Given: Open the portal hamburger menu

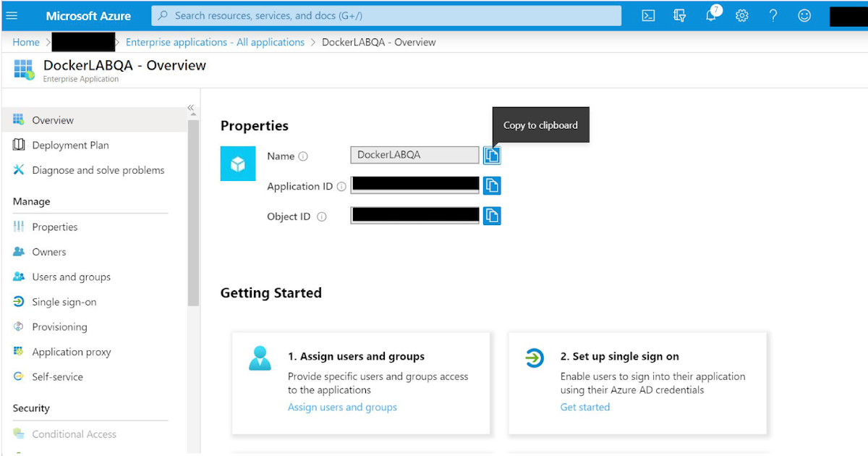Looking at the screenshot, I should click(x=13, y=15).
